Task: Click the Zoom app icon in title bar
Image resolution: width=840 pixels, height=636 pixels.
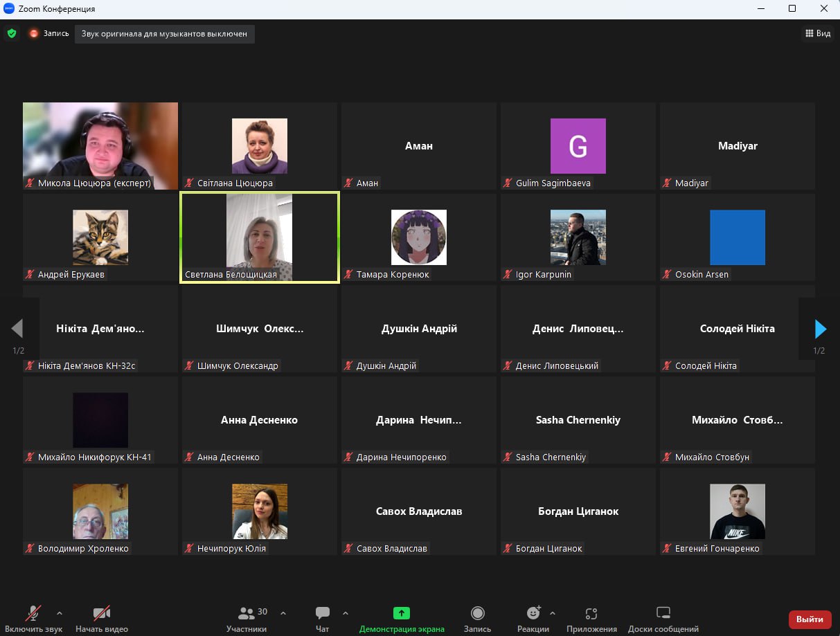Action: tap(9, 9)
